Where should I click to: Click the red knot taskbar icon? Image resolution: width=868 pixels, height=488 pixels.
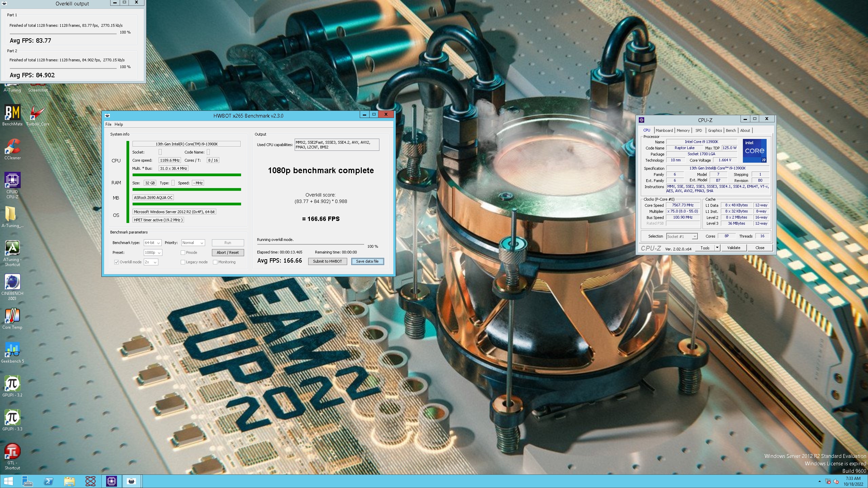point(90,481)
